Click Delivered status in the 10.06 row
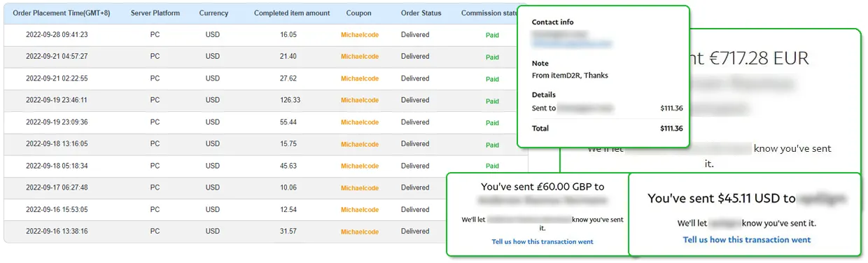The height and width of the screenshot is (263, 868). click(415, 187)
